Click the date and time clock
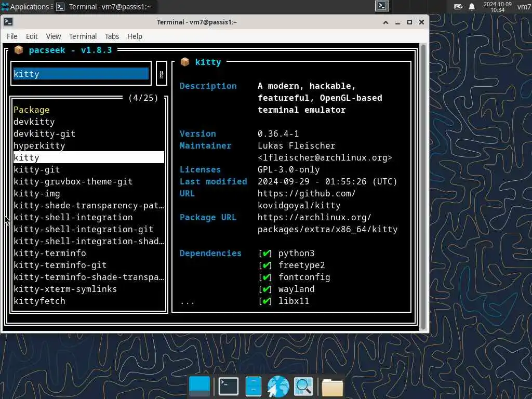 (497, 7)
